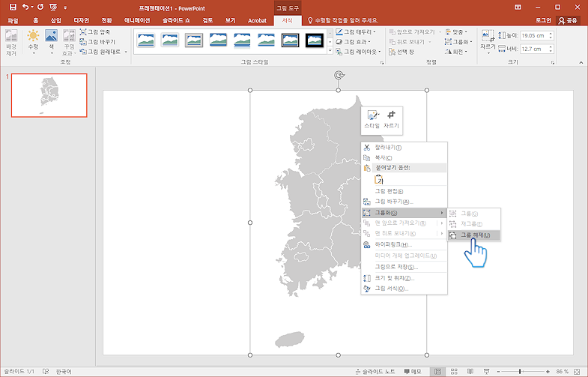Choose 그림 서식(O) from context menu
588x377 pixels.
[x=404, y=289]
